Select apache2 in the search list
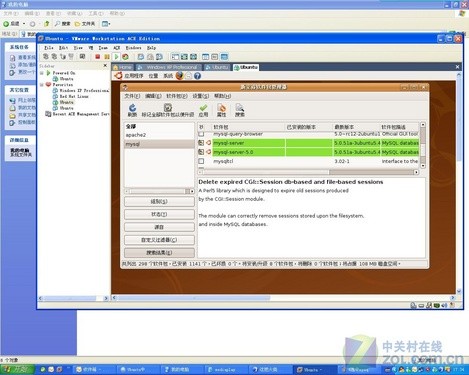Viewport: 469px width, 375px height. (136, 135)
